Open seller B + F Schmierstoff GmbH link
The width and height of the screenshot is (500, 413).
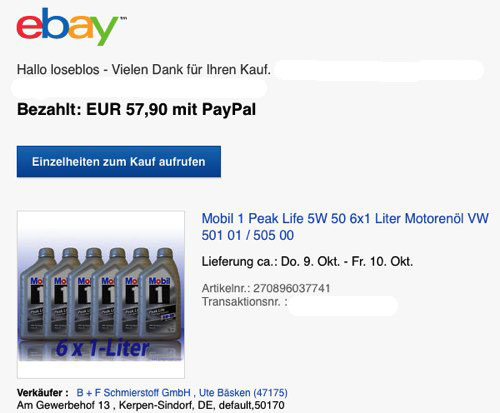pyautogui.click(x=133, y=393)
